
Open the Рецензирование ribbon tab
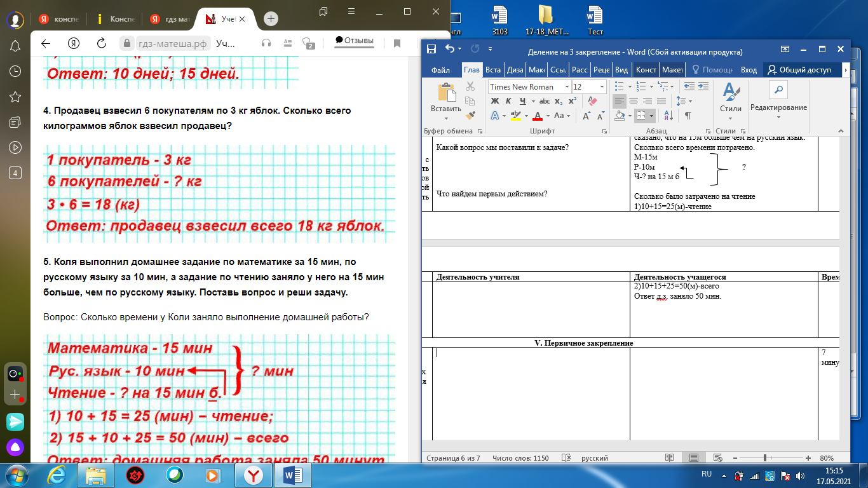tap(602, 70)
